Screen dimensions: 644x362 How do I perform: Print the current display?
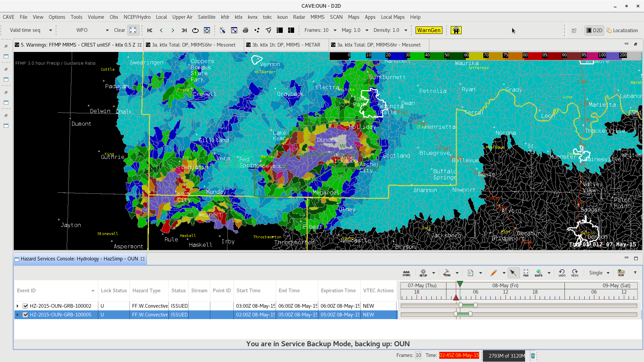[246, 30]
